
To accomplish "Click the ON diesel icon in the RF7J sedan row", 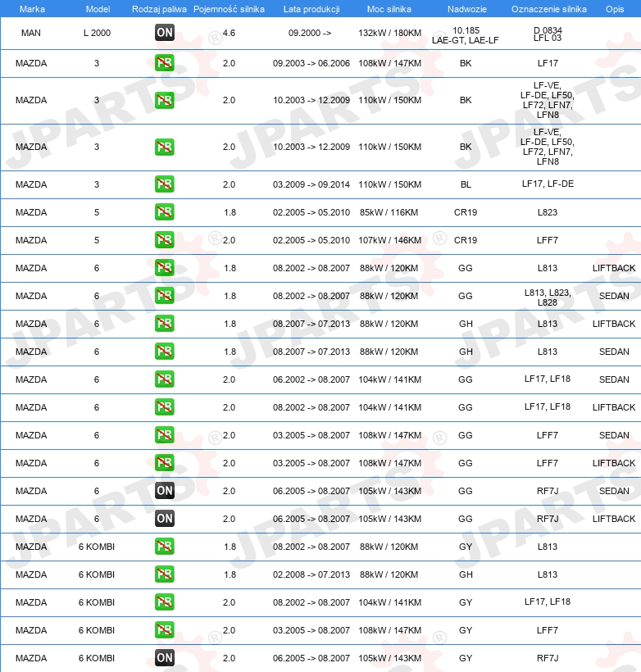I will click(x=165, y=491).
